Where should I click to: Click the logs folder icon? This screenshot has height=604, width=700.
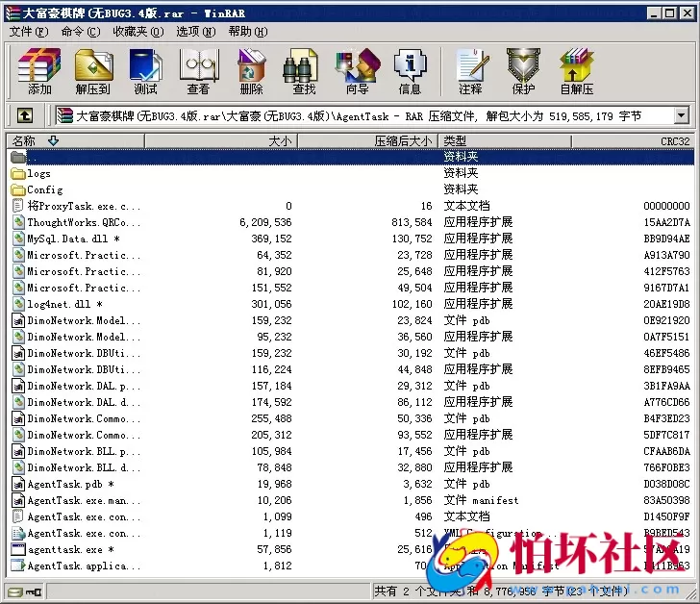18,173
